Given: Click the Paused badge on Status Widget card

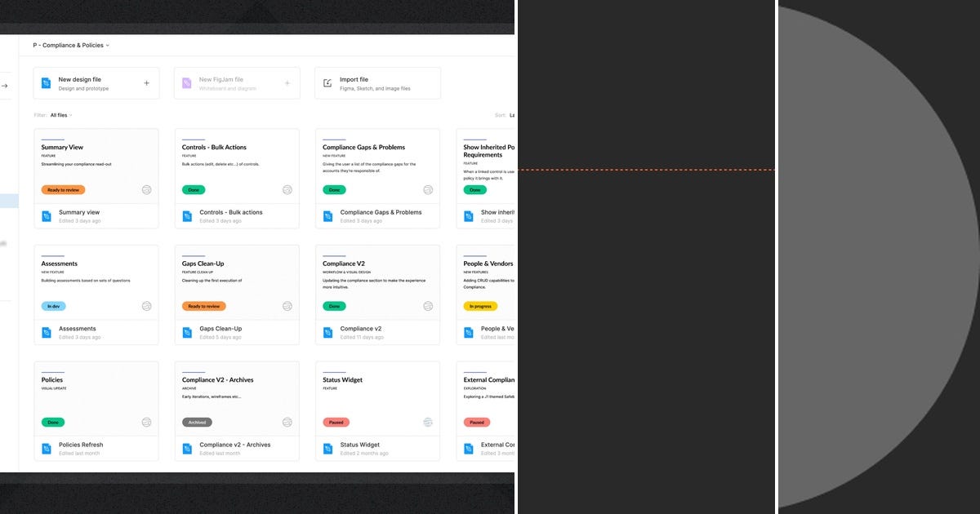Looking at the screenshot, I should 338,422.
